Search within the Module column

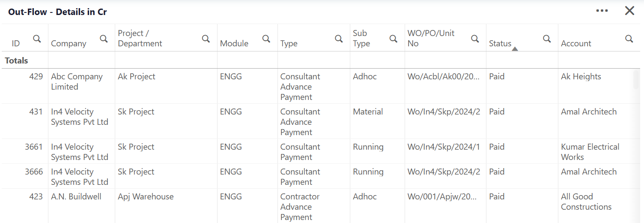coord(266,39)
